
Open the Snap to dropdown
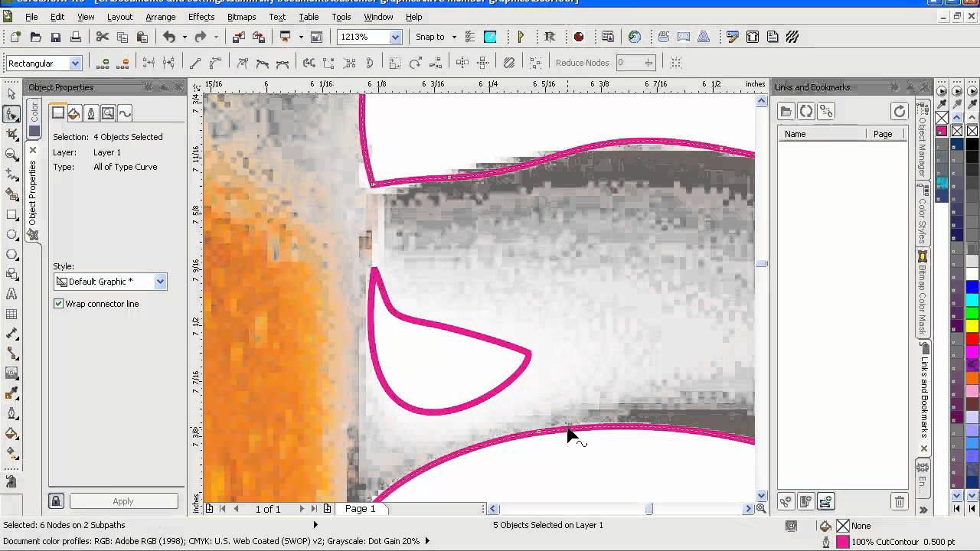pyautogui.click(x=454, y=37)
